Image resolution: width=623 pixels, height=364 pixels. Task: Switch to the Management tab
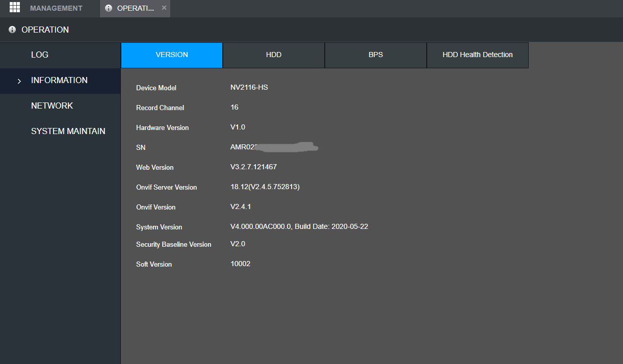coord(56,8)
